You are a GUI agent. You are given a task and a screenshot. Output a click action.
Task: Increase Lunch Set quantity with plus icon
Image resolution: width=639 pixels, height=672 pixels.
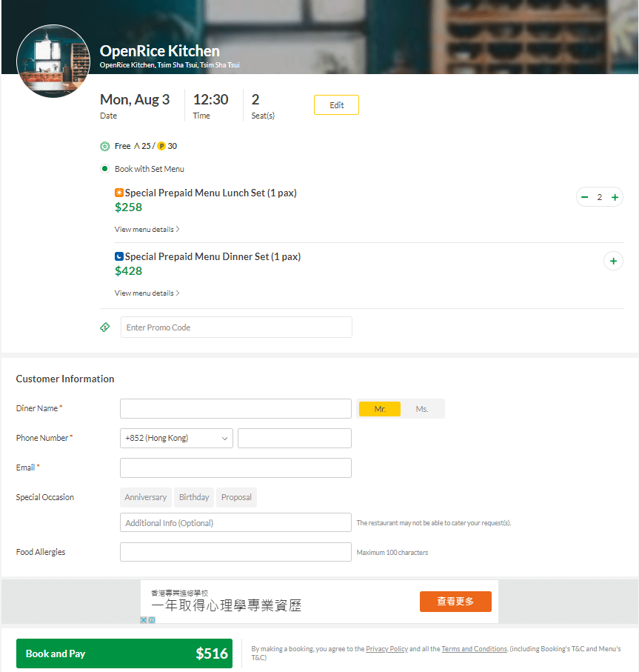tap(615, 197)
